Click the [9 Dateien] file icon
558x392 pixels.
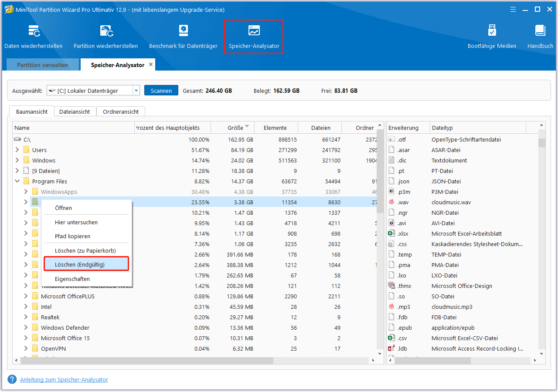click(x=27, y=171)
